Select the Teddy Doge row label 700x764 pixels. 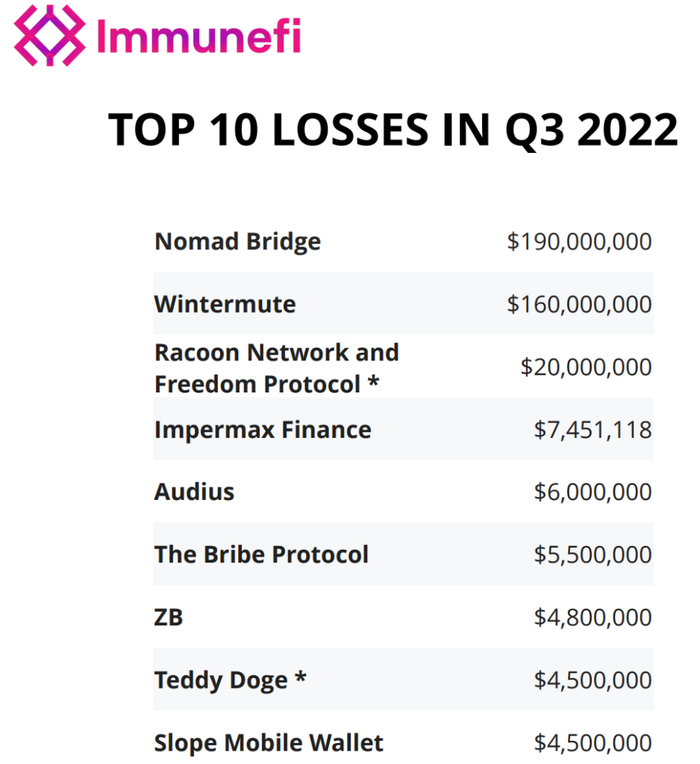[x=230, y=680]
